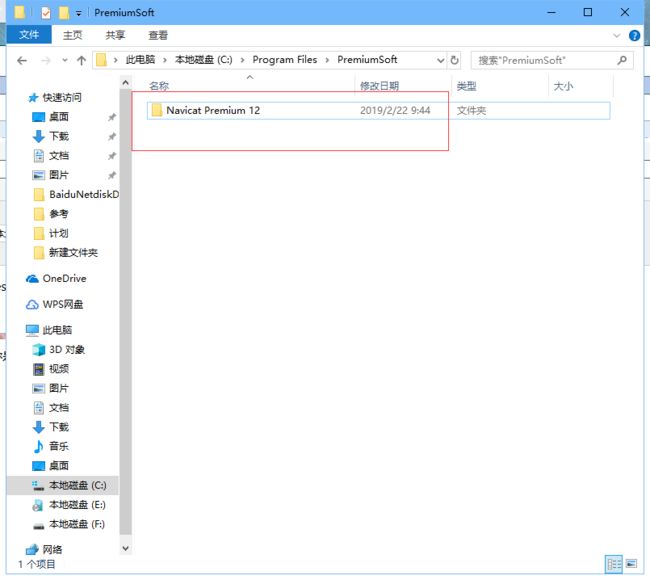Select 快速访问 in the navigation pane

[x=62, y=97]
